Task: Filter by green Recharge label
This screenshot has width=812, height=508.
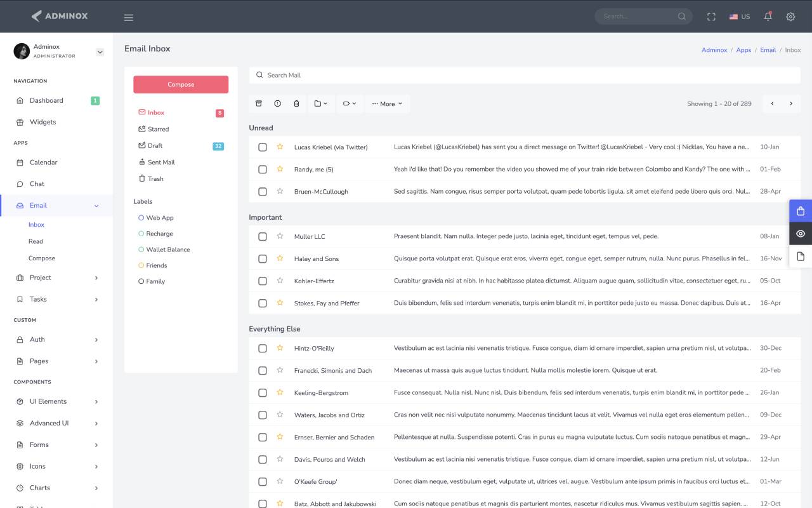Action: pos(155,234)
